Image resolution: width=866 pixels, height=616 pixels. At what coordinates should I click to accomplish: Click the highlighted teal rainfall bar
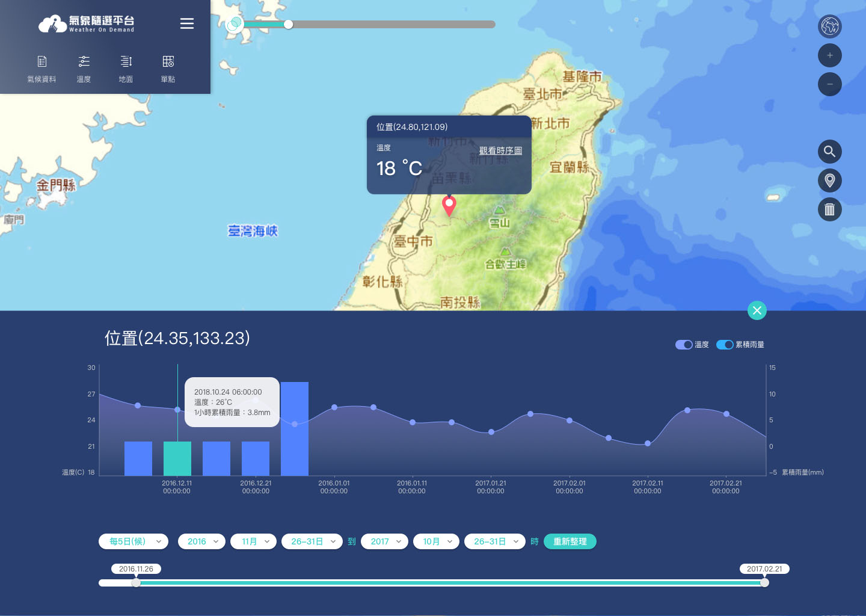coord(177,458)
